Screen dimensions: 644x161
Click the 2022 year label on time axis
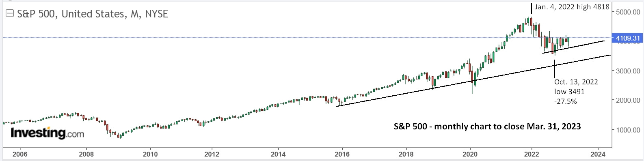coord(532,154)
